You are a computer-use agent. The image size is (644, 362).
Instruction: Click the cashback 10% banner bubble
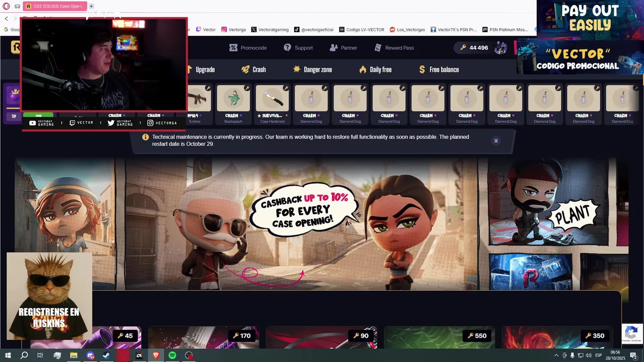pos(304,210)
